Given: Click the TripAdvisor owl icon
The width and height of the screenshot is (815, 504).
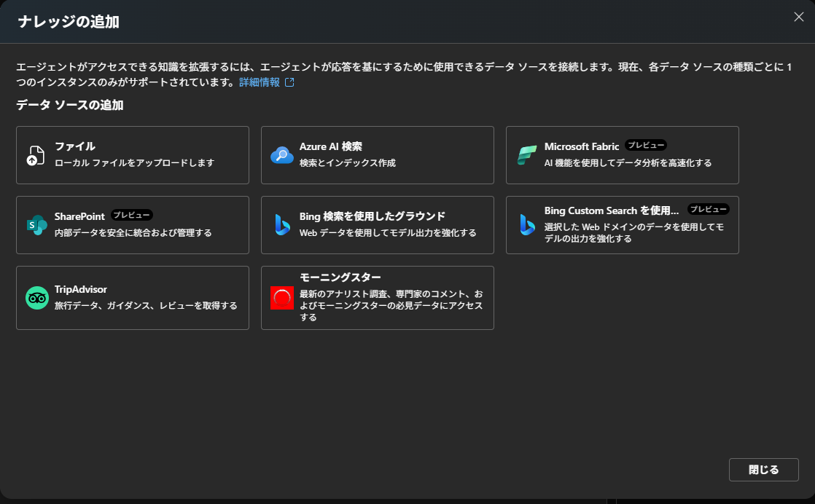Looking at the screenshot, I should pos(36,298).
